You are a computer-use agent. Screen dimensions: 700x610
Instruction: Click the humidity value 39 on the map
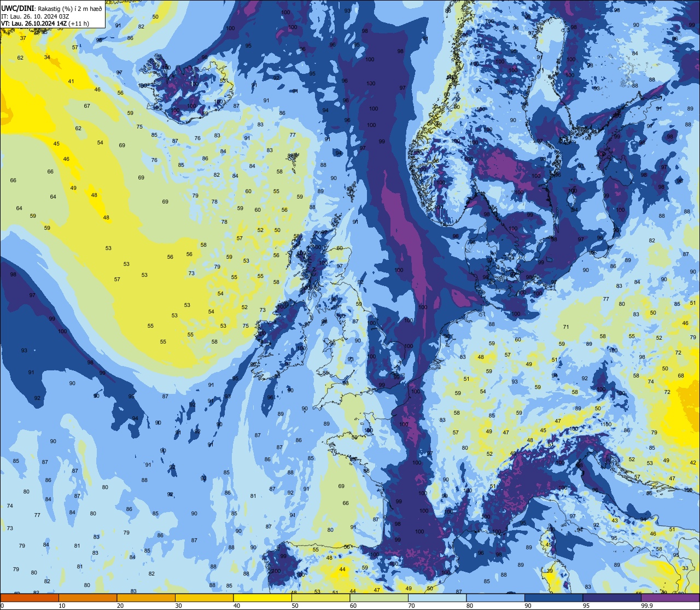[550, 571]
